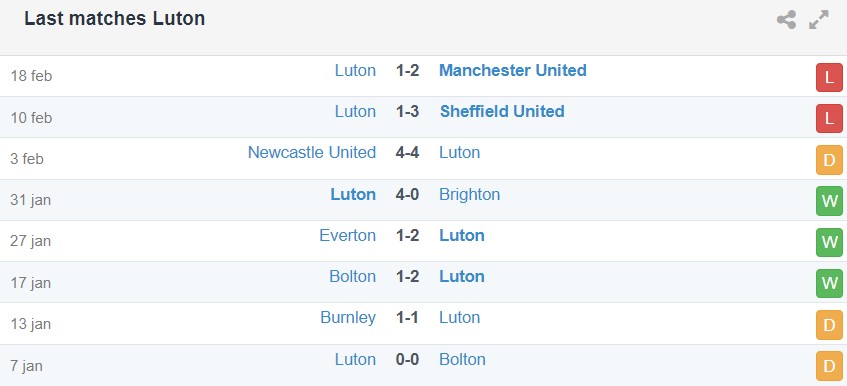
Task: Open Everton team link
Action: [x=347, y=235]
